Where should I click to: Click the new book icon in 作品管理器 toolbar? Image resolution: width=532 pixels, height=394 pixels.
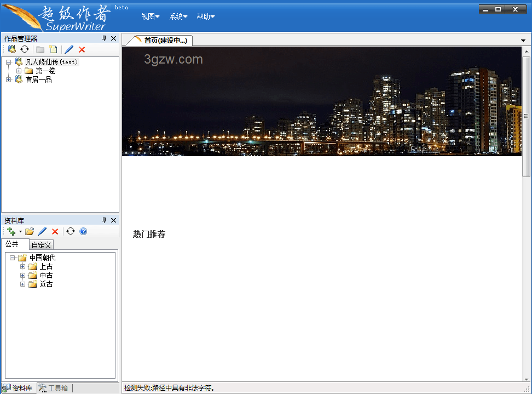(12, 49)
